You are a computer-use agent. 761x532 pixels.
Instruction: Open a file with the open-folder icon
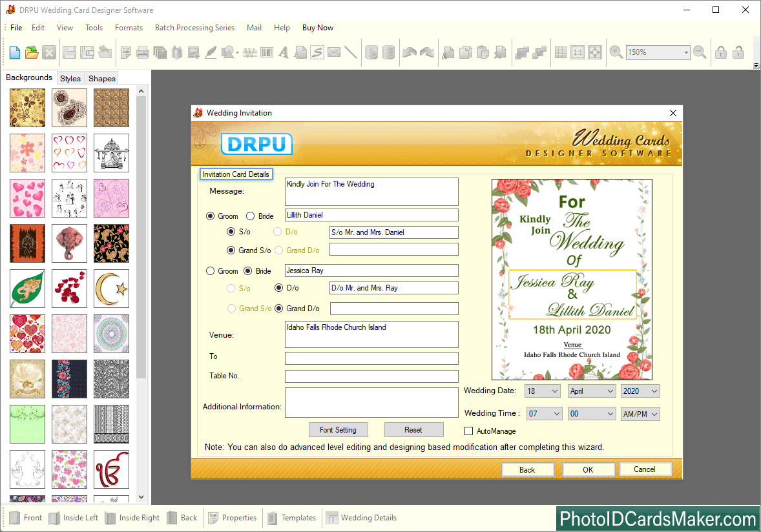[32, 52]
